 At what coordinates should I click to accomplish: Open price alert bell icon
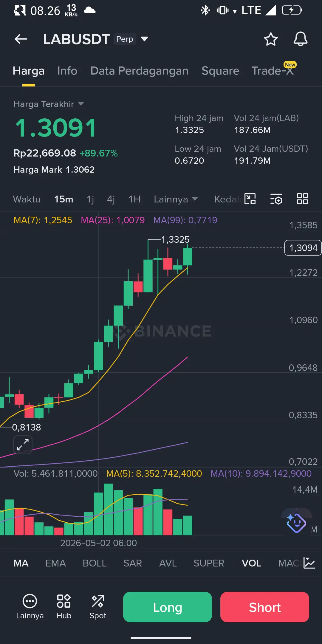tap(301, 39)
